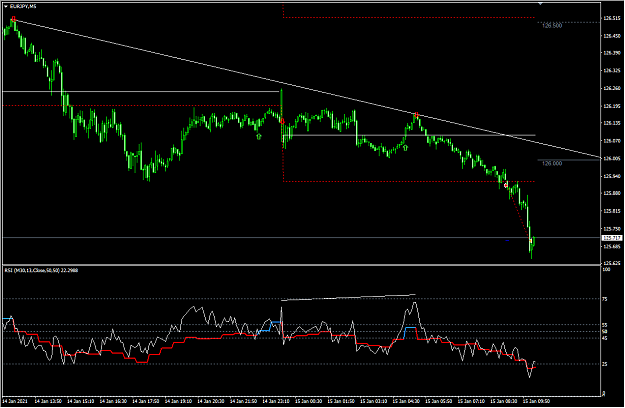The height and width of the screenshot is (408, 625).
Task: Click the 125.815 price scale label
Action: point(611,211)
